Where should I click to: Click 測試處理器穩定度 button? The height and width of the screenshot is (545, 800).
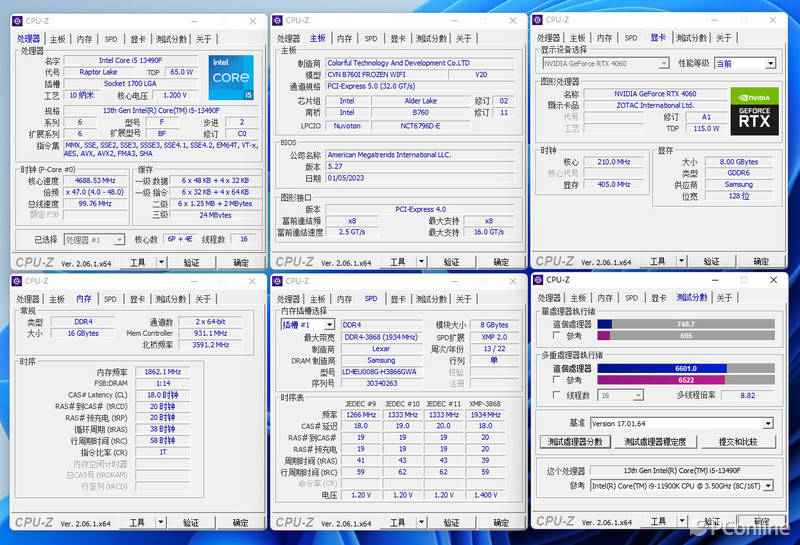point(655,442)
